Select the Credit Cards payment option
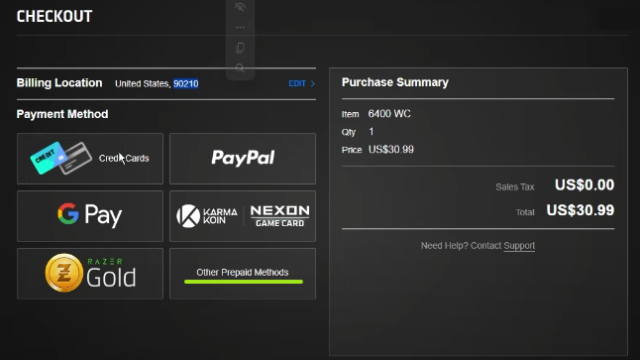 (90, 158)
